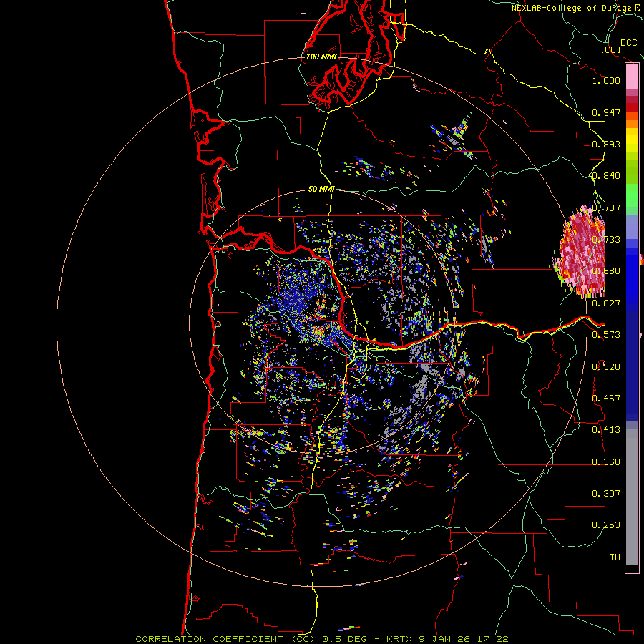Select the 0.787 legend value
Viewport: 644px width, 644px height.
[606, 208]
